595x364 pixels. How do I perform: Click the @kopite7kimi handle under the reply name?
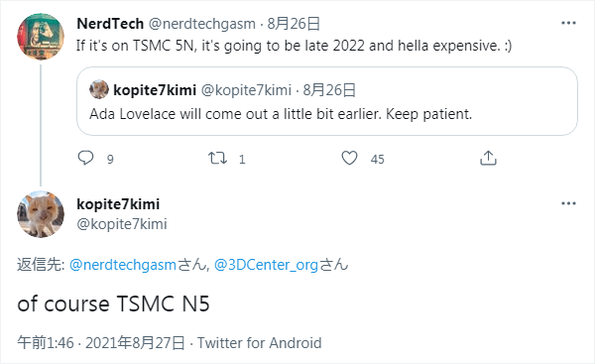(x=122, y=224)
